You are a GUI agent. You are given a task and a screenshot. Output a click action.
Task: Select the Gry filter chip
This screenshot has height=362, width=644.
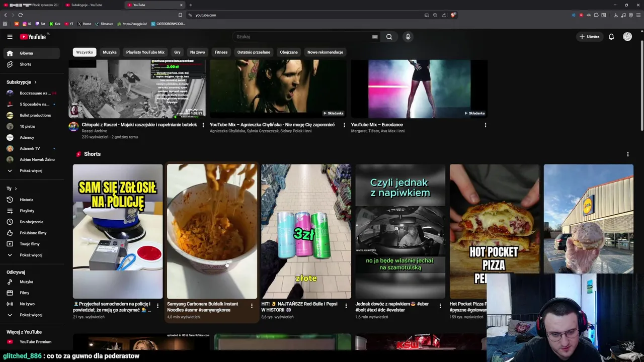177,52
